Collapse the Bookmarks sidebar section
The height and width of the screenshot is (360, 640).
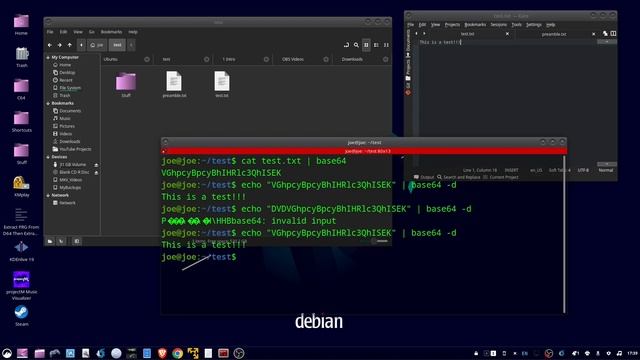pyautogui.click(x=48, y=103)
